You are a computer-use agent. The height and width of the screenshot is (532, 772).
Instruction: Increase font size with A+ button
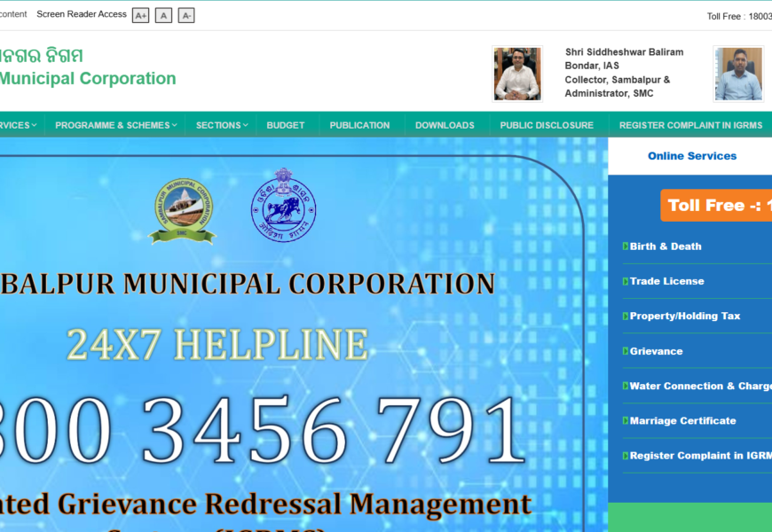click(140, 16)
